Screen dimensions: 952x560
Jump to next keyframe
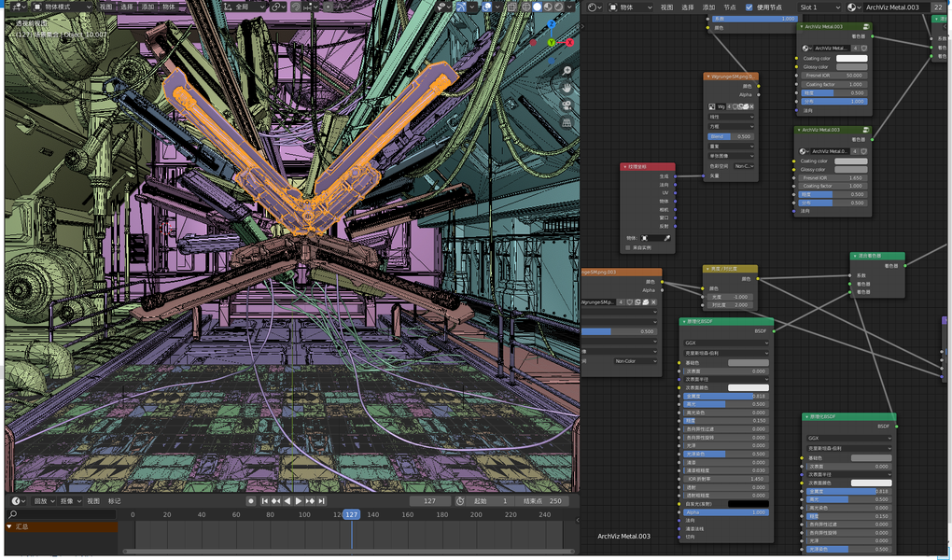(310, 501)
